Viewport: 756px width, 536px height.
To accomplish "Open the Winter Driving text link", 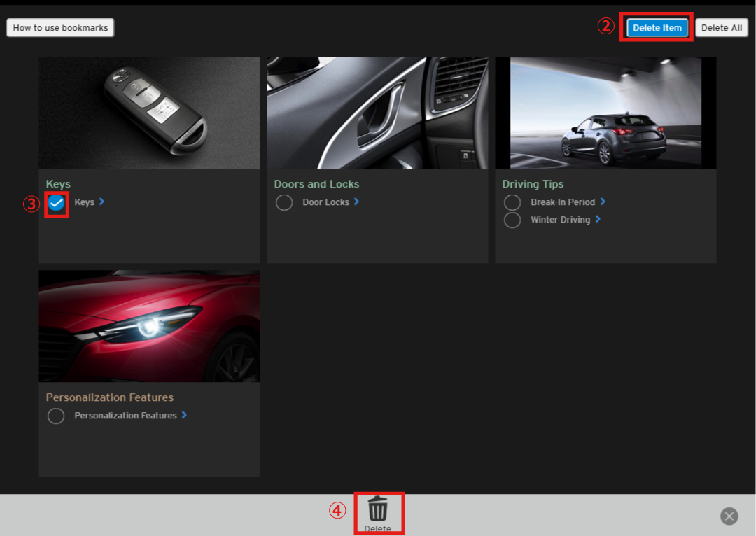I will click(560, 220).
